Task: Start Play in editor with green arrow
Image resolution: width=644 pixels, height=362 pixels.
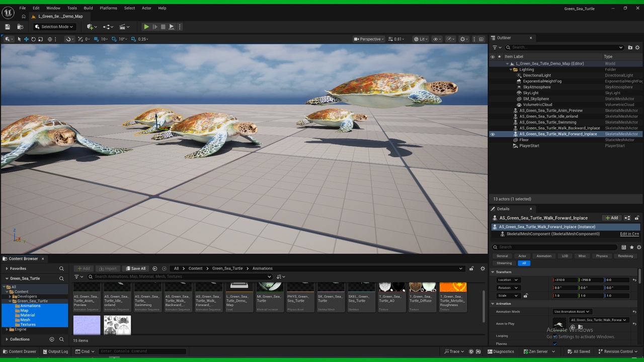Action: 146,27
